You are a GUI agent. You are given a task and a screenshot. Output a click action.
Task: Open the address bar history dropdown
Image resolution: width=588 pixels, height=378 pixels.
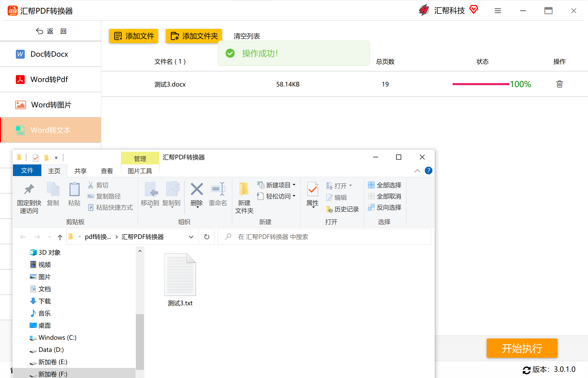(191, 237)
